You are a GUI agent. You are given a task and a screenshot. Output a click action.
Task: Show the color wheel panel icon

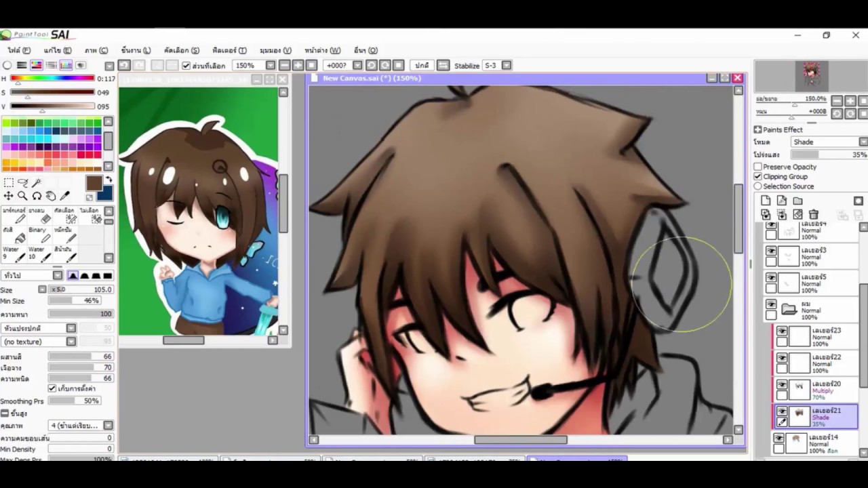tap(7, 66)
